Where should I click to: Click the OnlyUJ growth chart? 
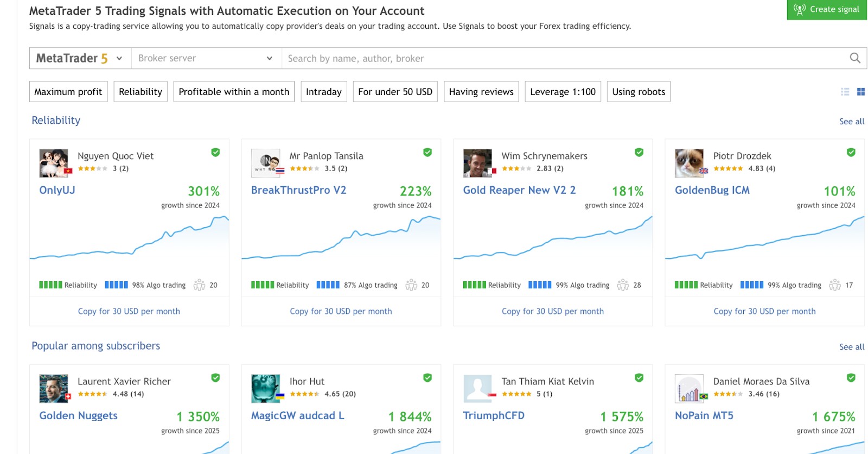[129, 238]
